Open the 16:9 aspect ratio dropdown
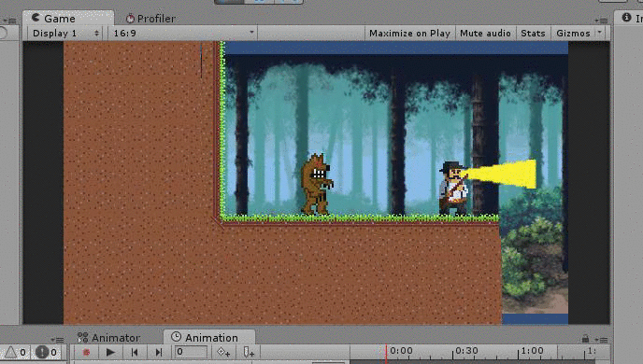643x364 pixels. point(183,34)
